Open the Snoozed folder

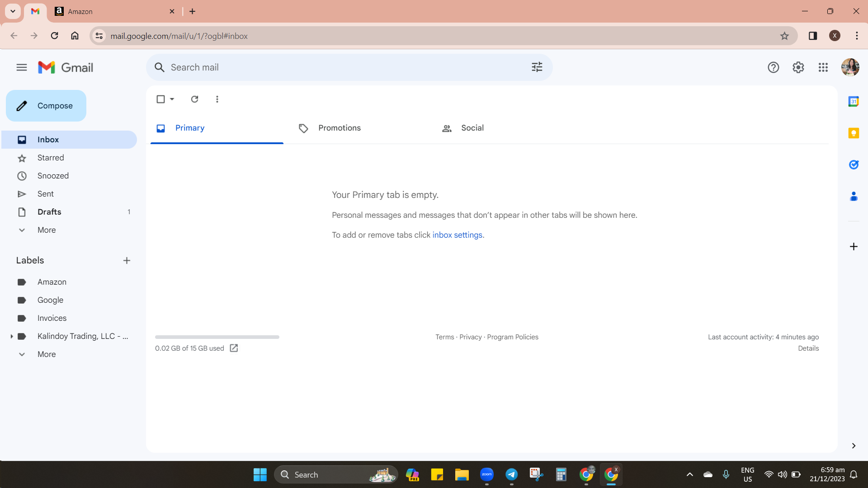[69, 176]
